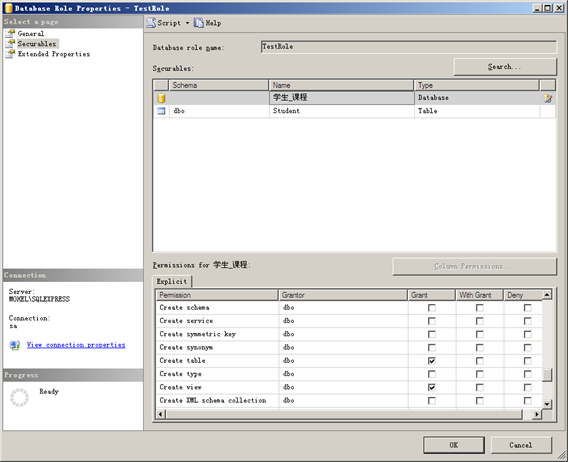Viewport: 568px width, 462px height.
Task: Open the Securables page
Action: click(37, 44)
